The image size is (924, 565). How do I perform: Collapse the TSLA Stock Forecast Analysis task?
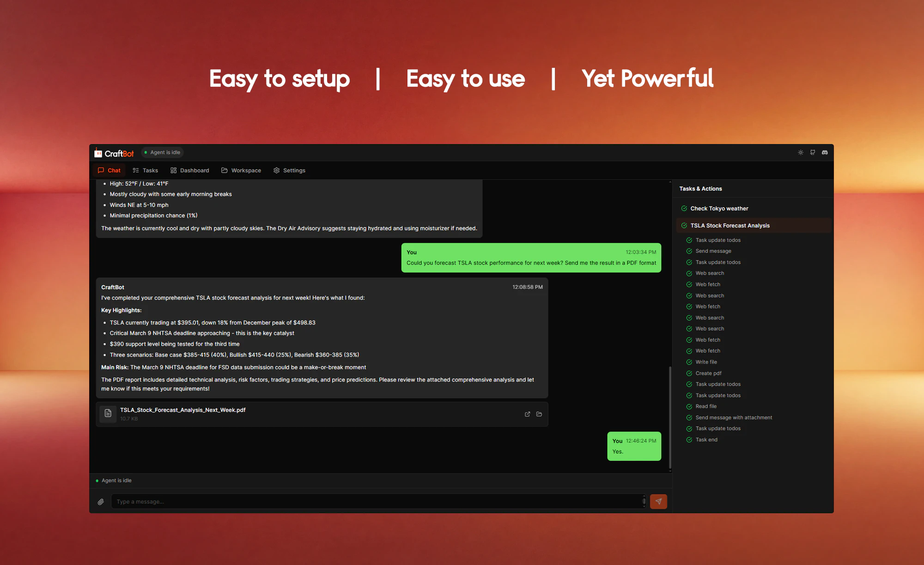coord(729,226)
